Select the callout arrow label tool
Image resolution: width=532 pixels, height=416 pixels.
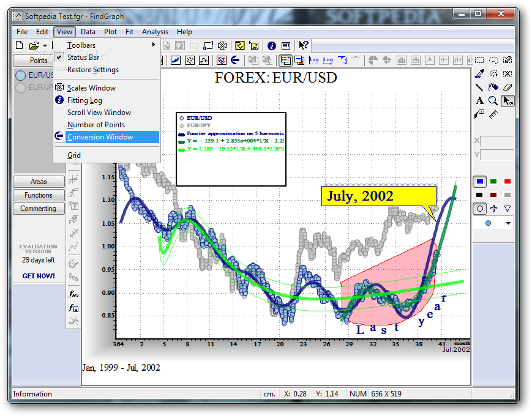[x=479, y=114]
